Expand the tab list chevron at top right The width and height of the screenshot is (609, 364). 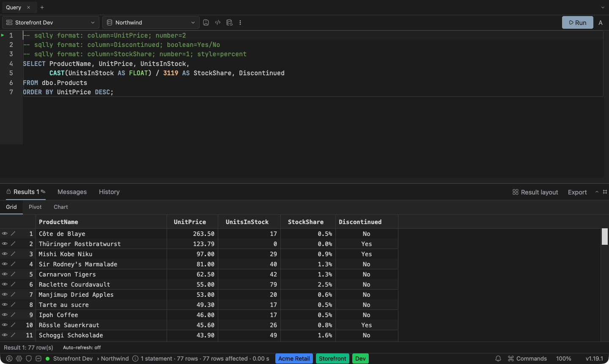pyautogui.click(x=603, y=7)
